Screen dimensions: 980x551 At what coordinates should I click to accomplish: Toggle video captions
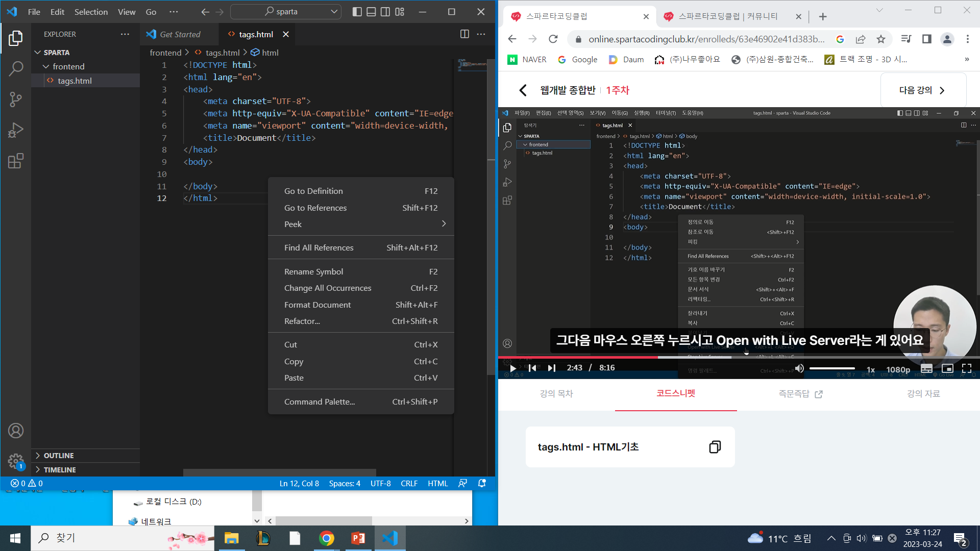(926, 368)
